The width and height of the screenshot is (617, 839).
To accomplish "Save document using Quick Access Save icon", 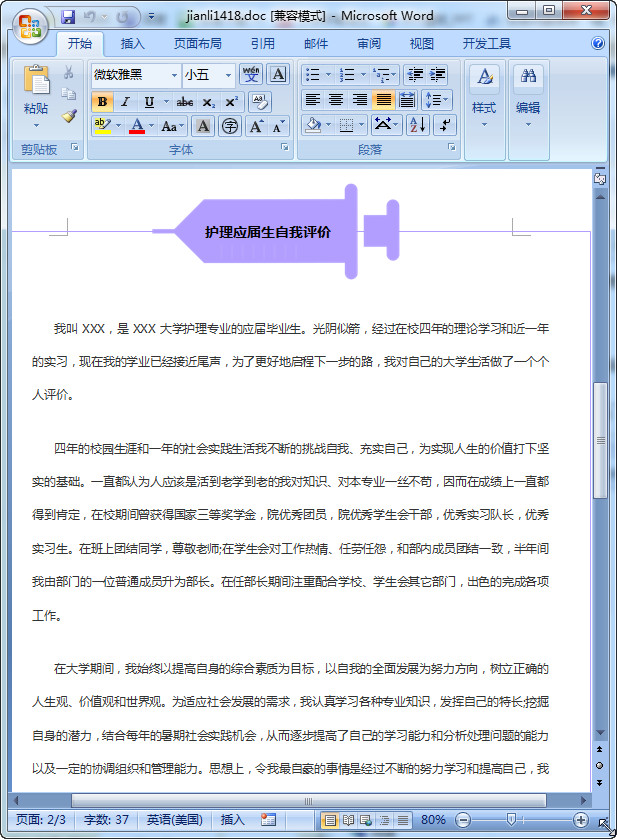I will (68, 17).
